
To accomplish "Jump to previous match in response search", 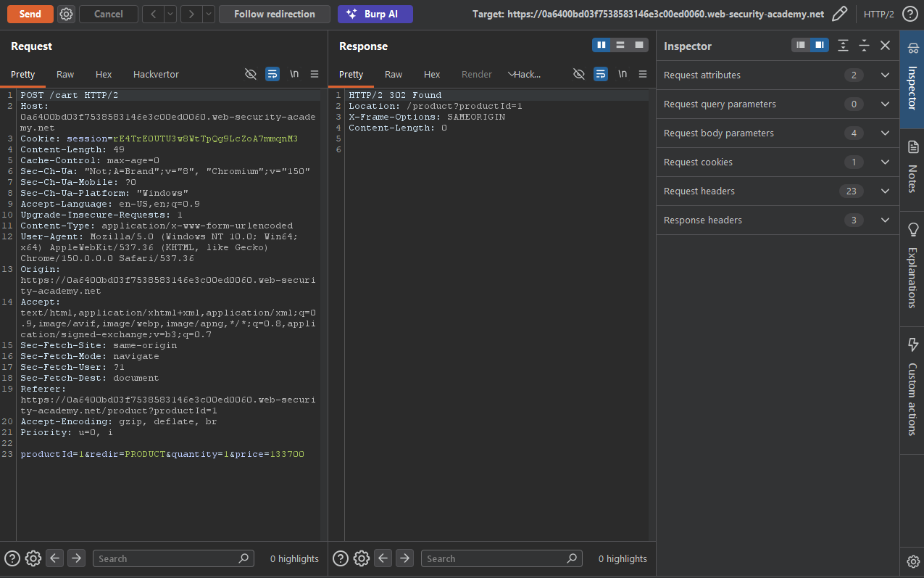I will point(383,558).
